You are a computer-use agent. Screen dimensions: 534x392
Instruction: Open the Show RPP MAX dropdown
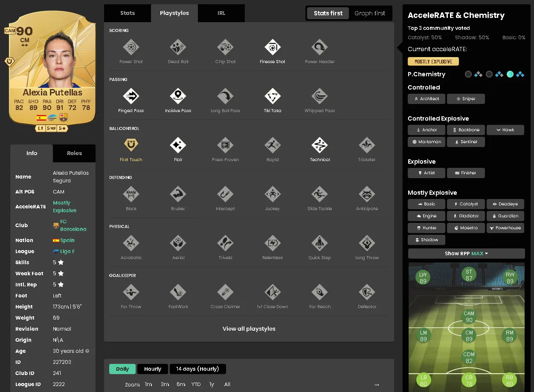[x=466, y=254]
